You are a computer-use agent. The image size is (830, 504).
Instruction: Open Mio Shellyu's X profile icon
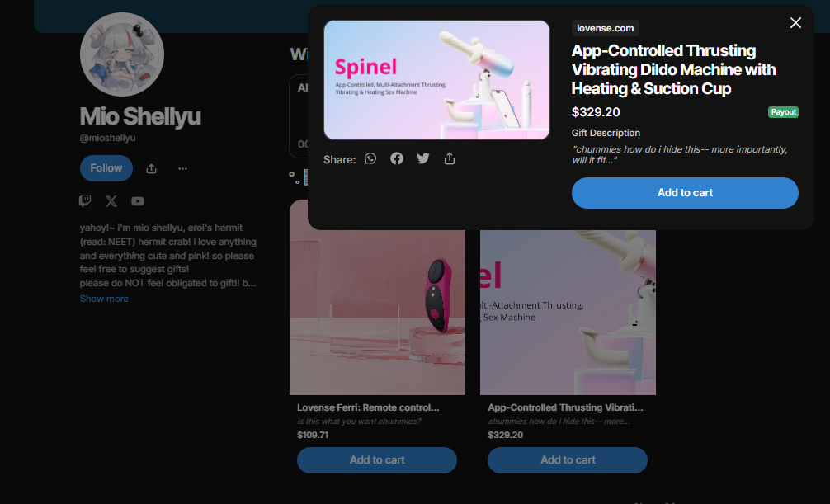coord(111,201)
